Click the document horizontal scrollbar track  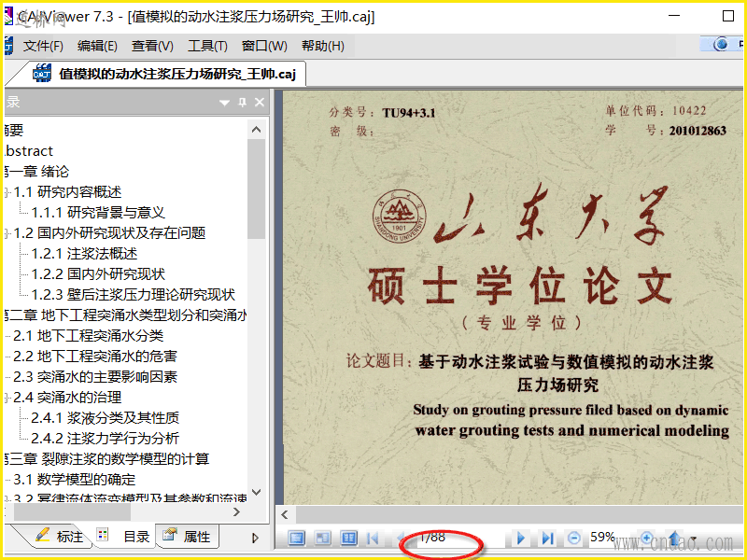[519, 514]
